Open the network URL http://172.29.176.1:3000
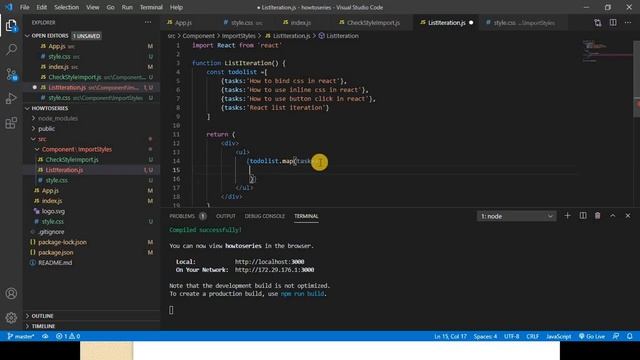The width and height of the screenshot is (640, 360). 274,270
